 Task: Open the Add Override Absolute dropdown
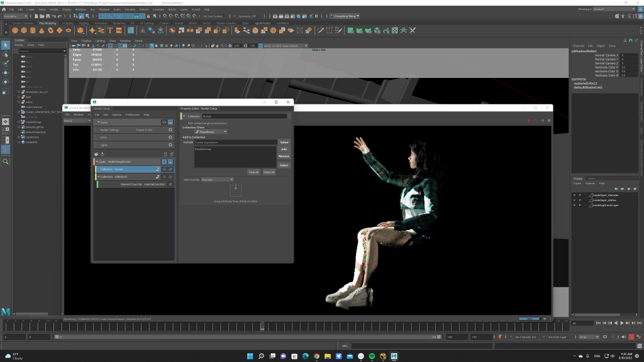pyautogui.click(x=217, y=180)
